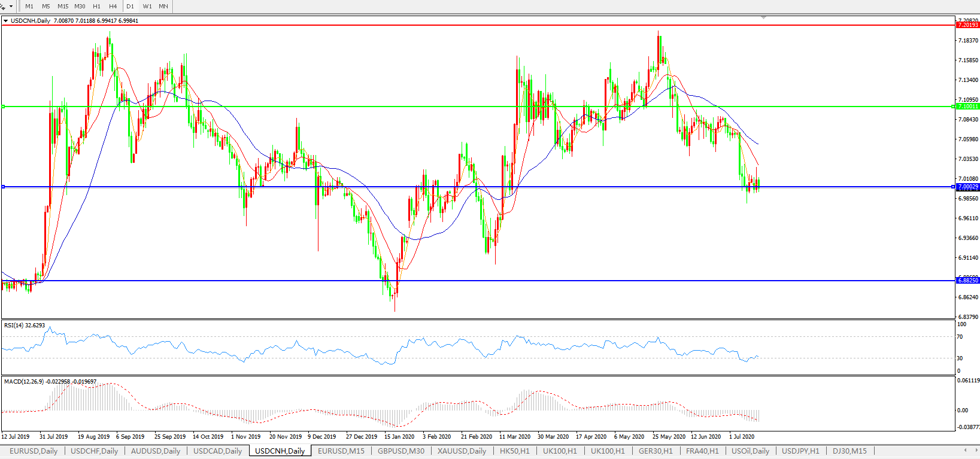Click the D1 daily timeframe button
This screenshot has width=980, height=459.
(x=131, y=7)
